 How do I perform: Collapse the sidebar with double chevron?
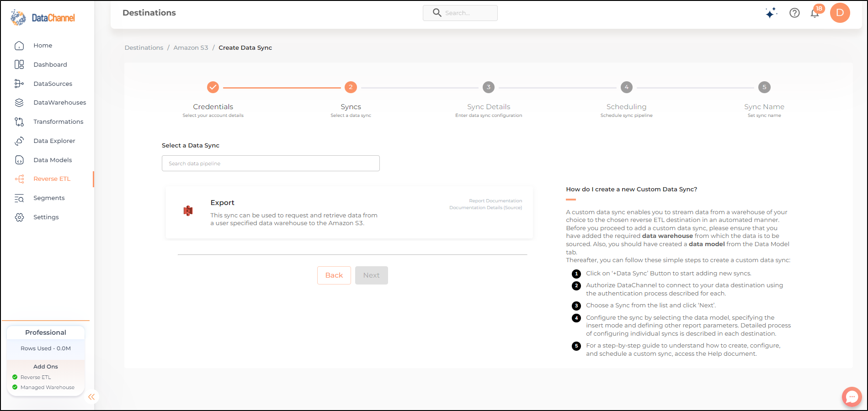tap(91, 397)
